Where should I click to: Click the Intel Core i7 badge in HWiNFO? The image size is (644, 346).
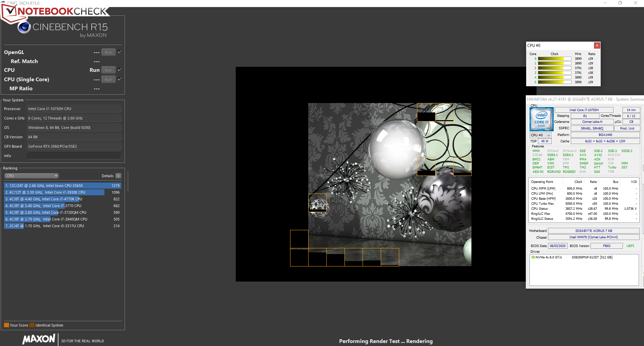[541, 119]
